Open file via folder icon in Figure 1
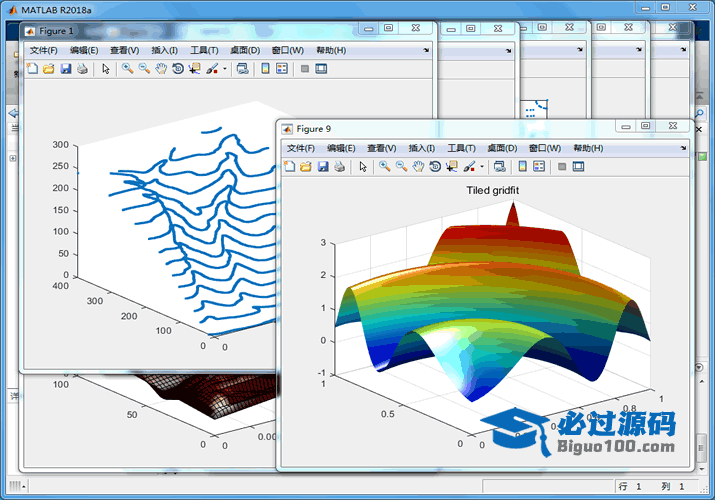 pos(48,69)
